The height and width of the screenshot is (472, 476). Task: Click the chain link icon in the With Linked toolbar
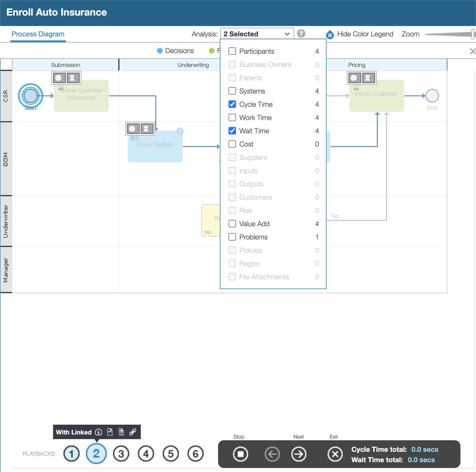tap(132, 432)
